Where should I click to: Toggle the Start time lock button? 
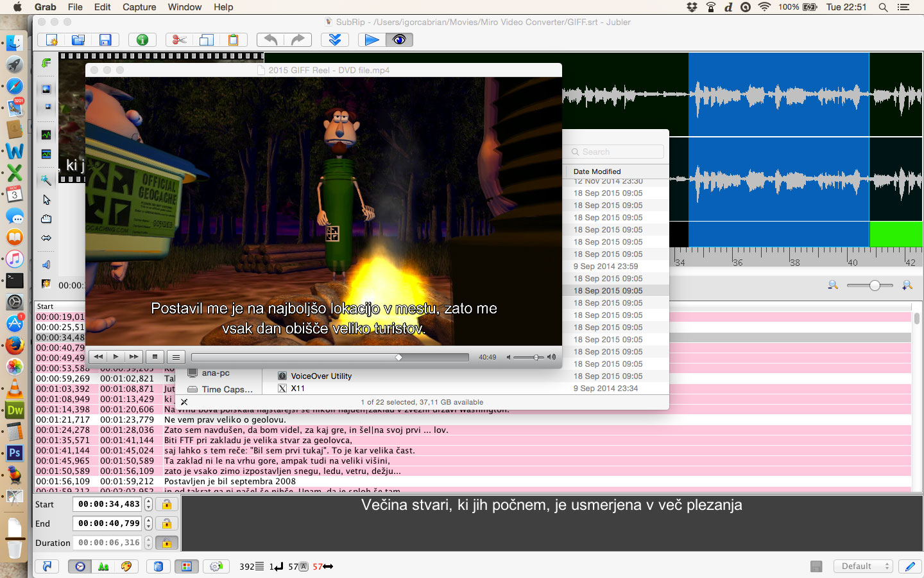tap(167, 504)
